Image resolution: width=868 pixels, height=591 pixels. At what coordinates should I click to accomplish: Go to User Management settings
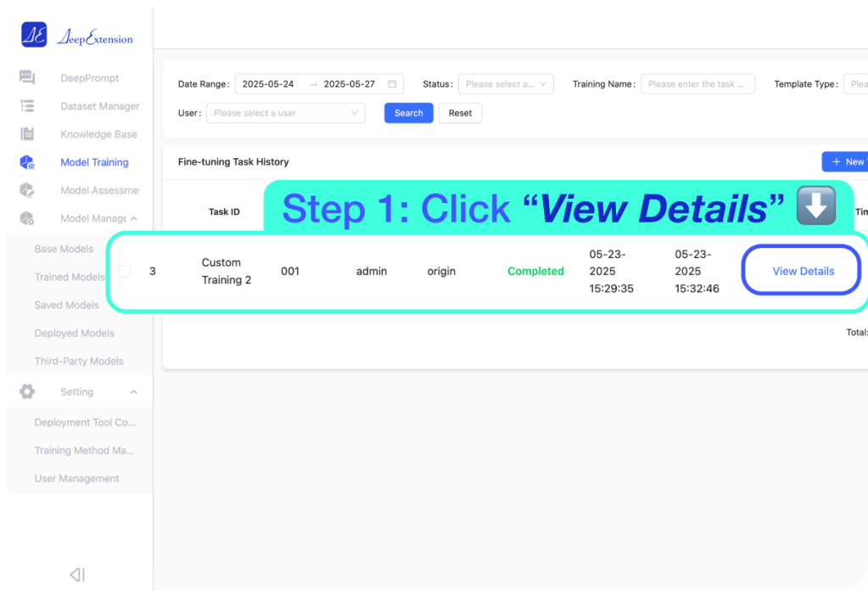76,478
